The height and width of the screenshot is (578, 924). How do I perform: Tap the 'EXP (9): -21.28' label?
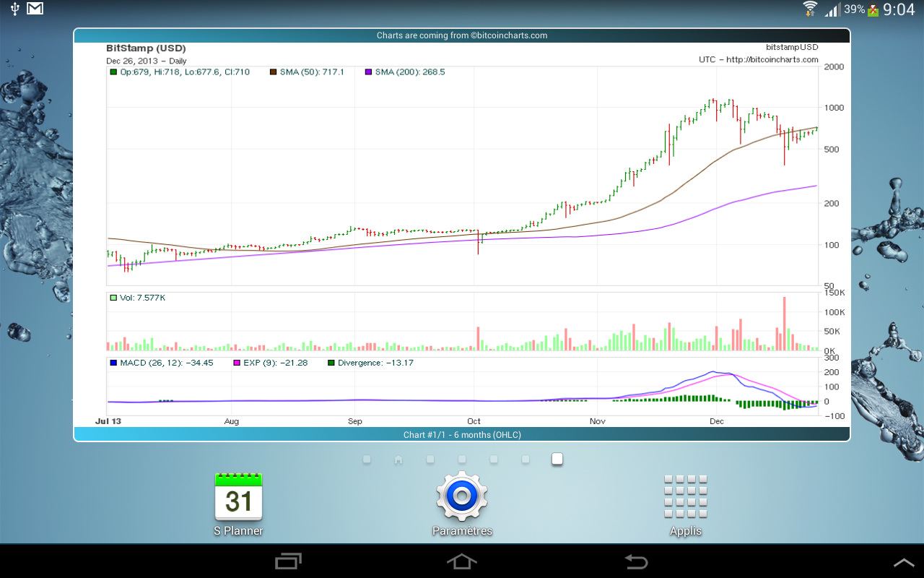tap(276, 363)
